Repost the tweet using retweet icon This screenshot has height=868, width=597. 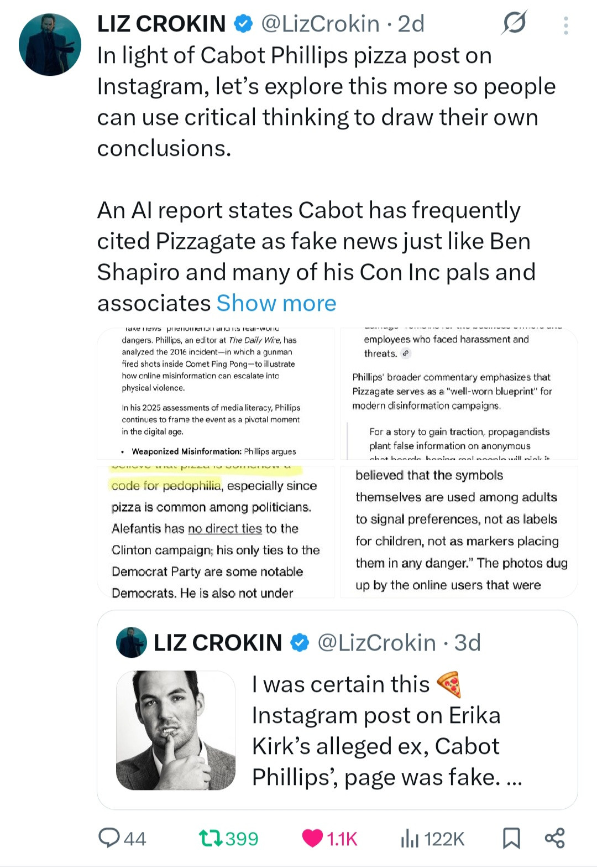click(211, 838)
